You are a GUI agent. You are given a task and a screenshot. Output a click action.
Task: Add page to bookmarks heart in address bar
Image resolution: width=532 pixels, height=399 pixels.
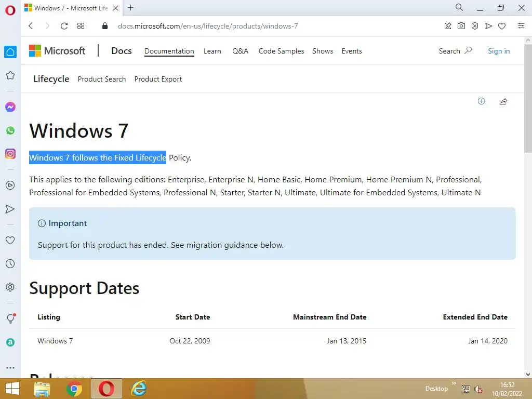click(x=502, y=26)
